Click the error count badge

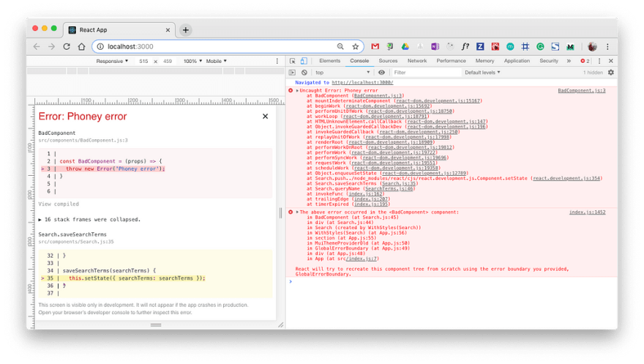pos(585,61)
